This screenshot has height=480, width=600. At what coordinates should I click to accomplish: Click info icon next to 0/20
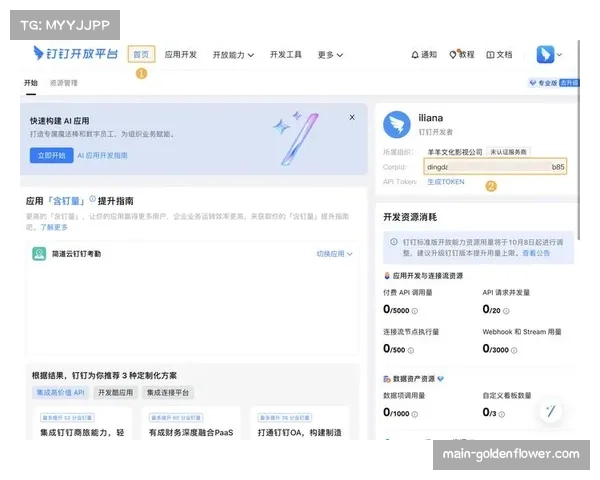coord(506,311)
